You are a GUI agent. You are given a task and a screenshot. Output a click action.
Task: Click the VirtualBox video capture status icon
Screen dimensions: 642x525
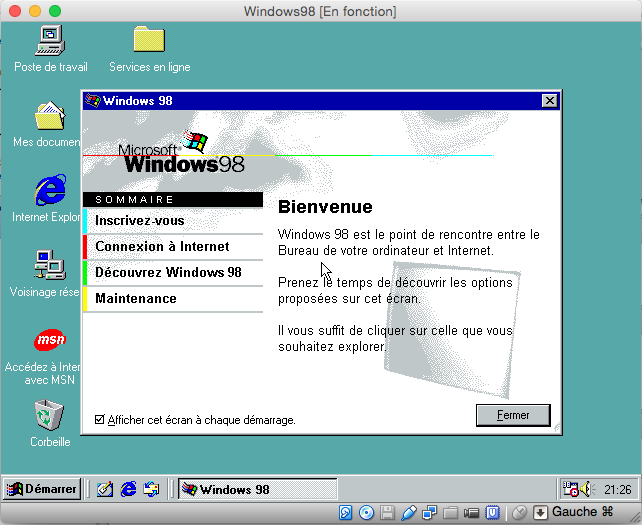pyautogui.click(x=471, y=512)
